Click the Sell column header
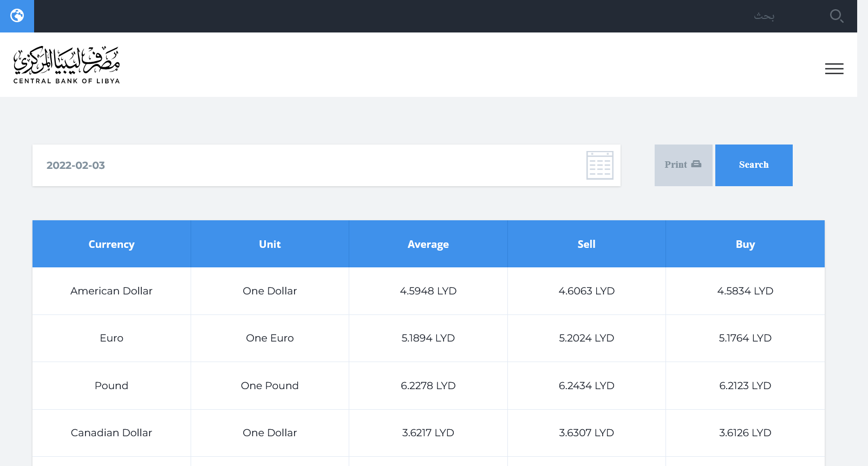Viewport: 868px width, 466px height. click(x=586, y=244)
